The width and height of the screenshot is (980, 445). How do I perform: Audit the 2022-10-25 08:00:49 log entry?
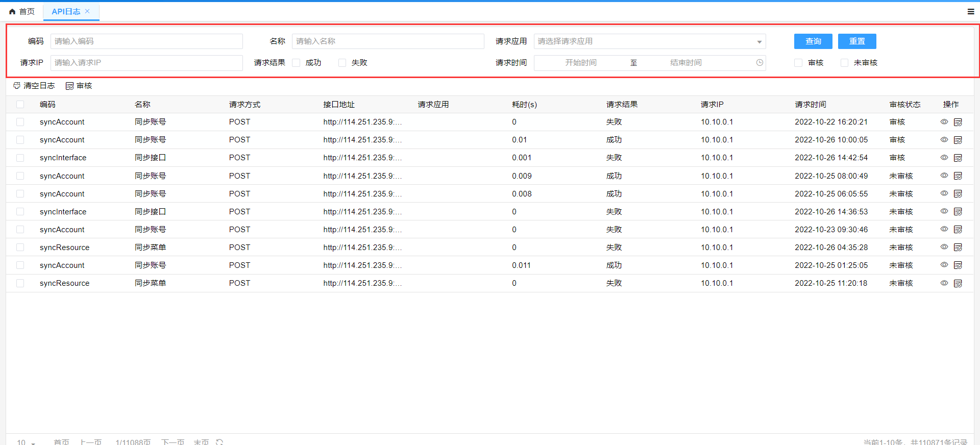[x=958, y=176]
